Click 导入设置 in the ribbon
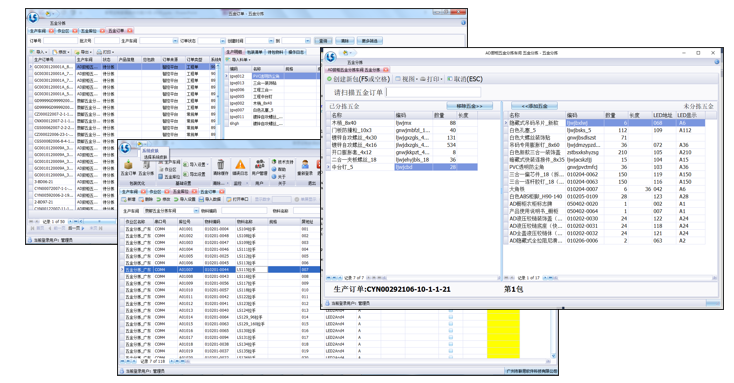 click(196, 164)
